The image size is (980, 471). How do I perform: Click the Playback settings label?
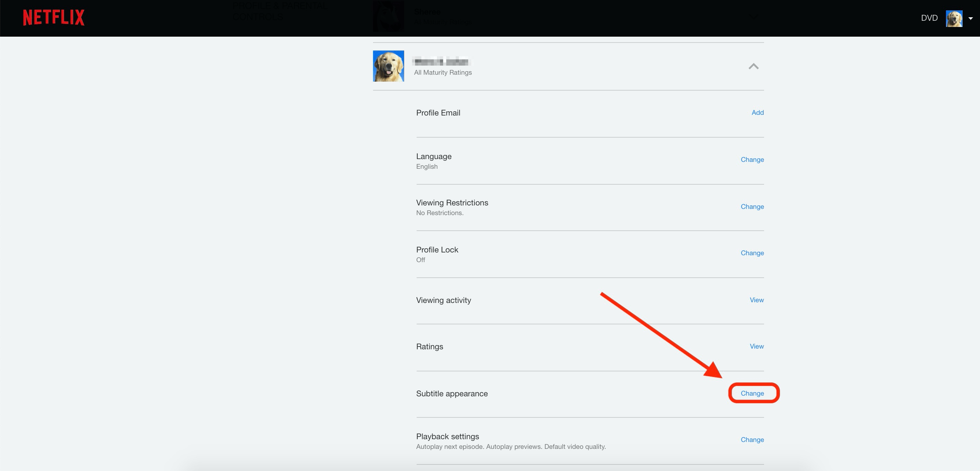447,436
